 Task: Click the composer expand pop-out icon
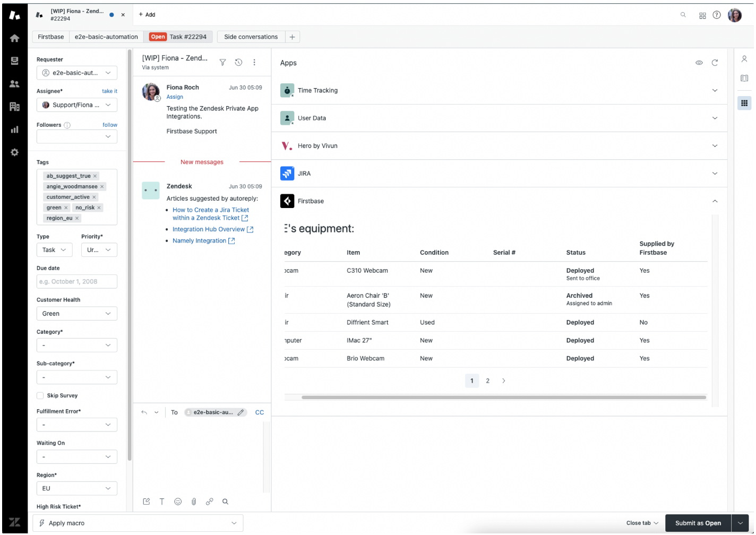pyautogui.click(x=147, y=502)
